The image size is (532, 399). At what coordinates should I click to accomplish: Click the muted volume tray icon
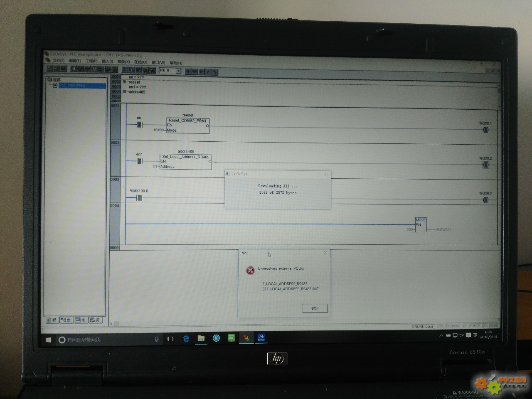[x=461, y=335]
